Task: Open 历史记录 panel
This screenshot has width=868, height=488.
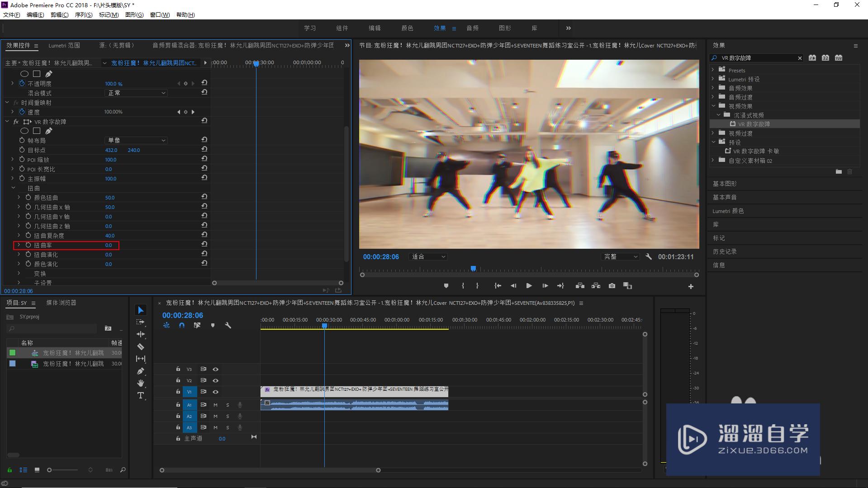Action: coord(725,251)
